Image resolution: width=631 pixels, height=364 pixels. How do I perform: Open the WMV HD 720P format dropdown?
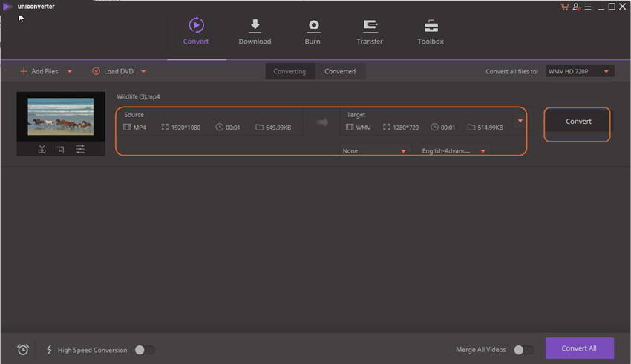[x=580, y=71]
